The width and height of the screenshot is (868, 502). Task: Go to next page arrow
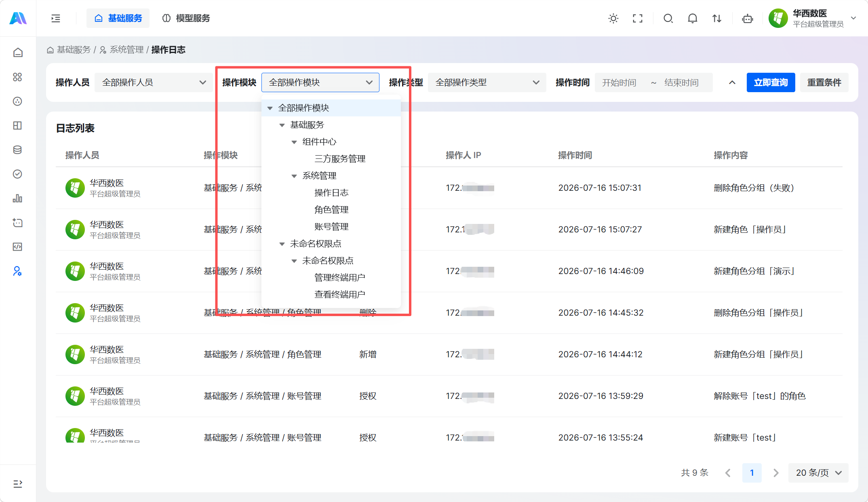click(x=775, y=473)
